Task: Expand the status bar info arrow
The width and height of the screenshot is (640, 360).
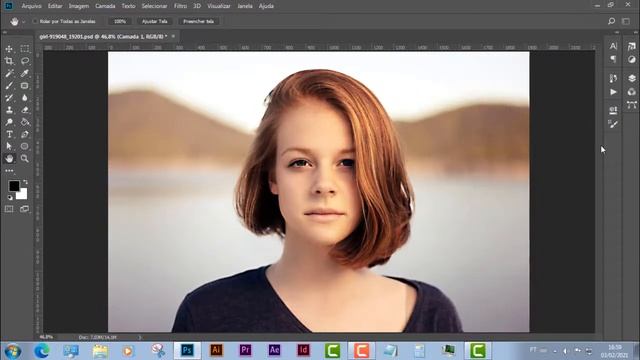Action: [x=140, y=338]
